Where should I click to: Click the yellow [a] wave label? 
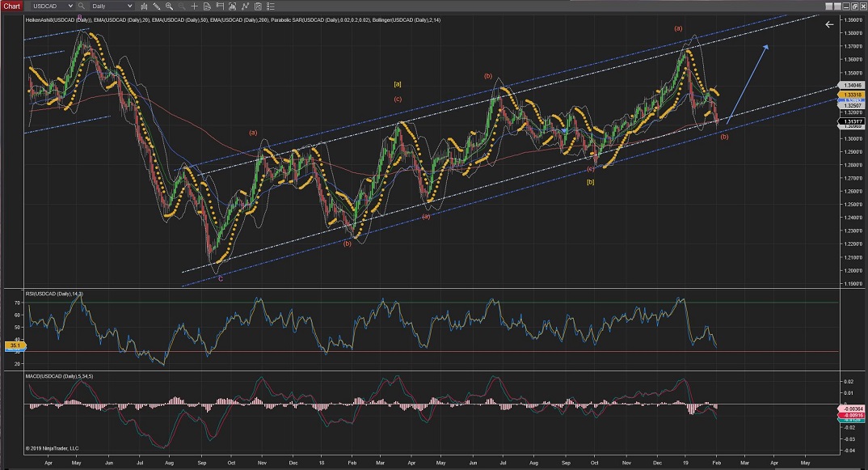(398, 84)
